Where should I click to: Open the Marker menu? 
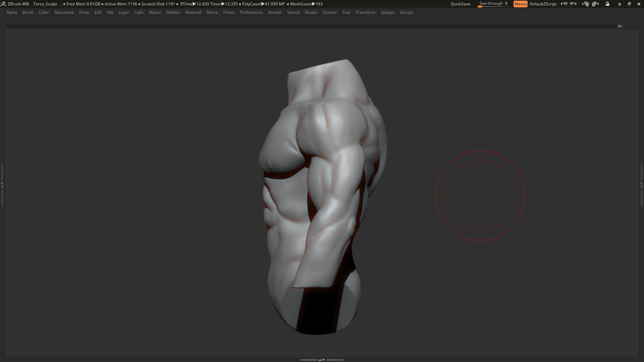pos(173,12)
